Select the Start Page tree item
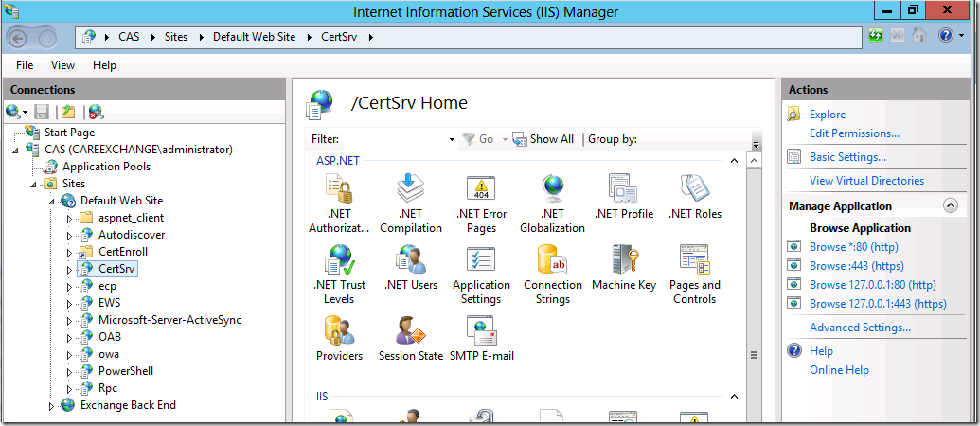Screen dimensions: 980x426 [x=69, y=133]
